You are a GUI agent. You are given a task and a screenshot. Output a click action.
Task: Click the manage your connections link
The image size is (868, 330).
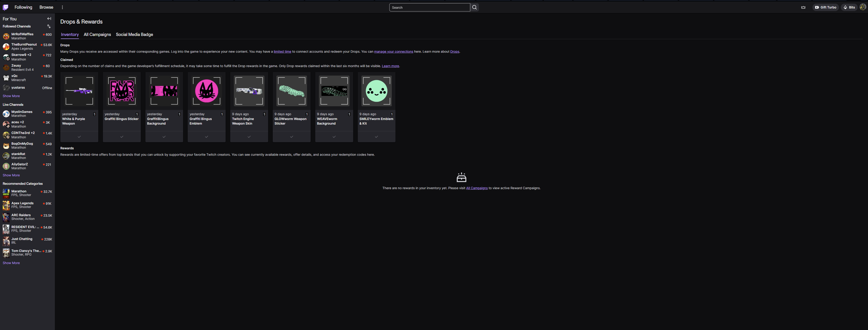coord(393,52)
